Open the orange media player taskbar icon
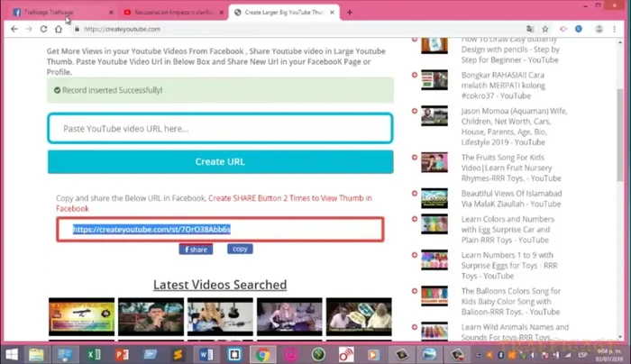This screenshot has height=364, width=631. click(373, 354)
